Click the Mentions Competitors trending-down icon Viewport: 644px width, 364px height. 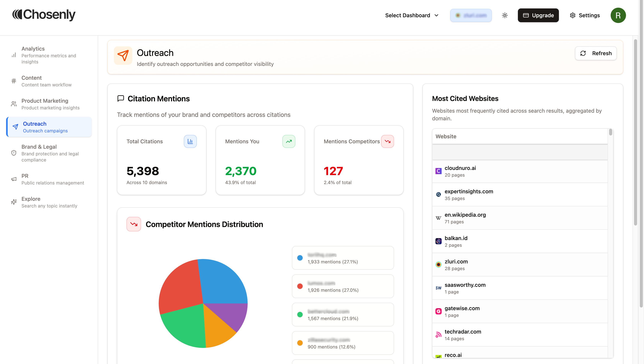point(388,142)
